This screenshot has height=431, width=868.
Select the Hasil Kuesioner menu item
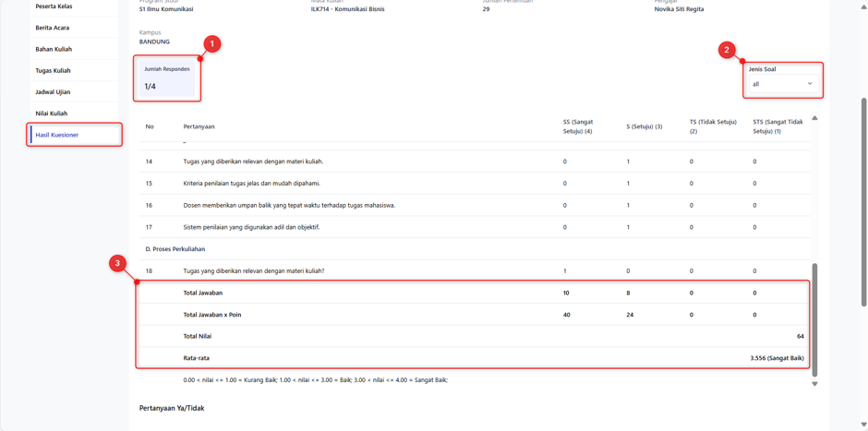(74, 135)
